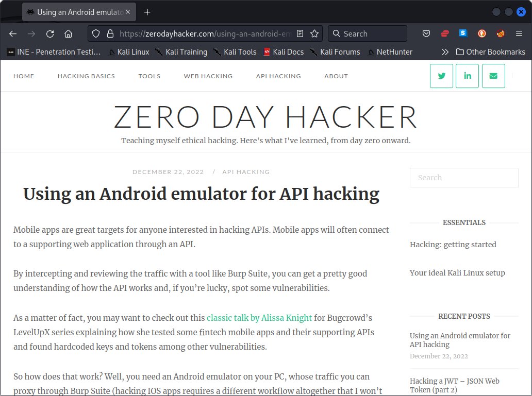532x396 pixels.
Task: Save page to Pocket
Action: pyautogui.click(x=426, y=33)
